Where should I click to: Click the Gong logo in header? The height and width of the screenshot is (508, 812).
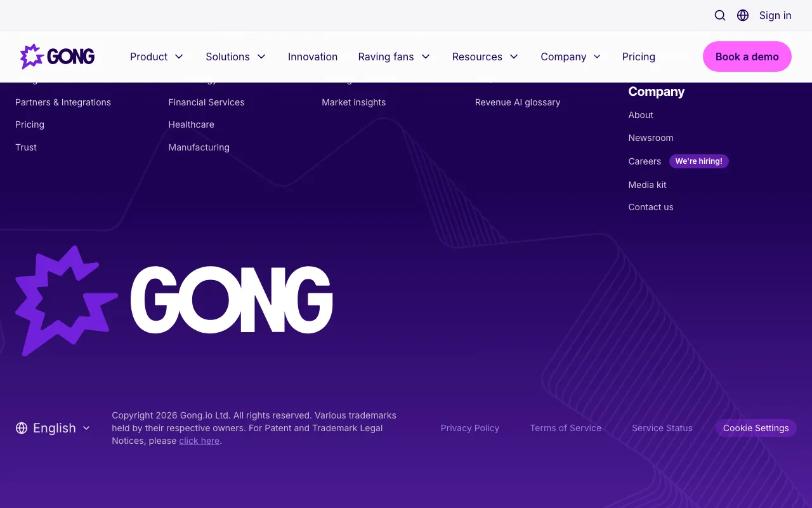point(57,57)
